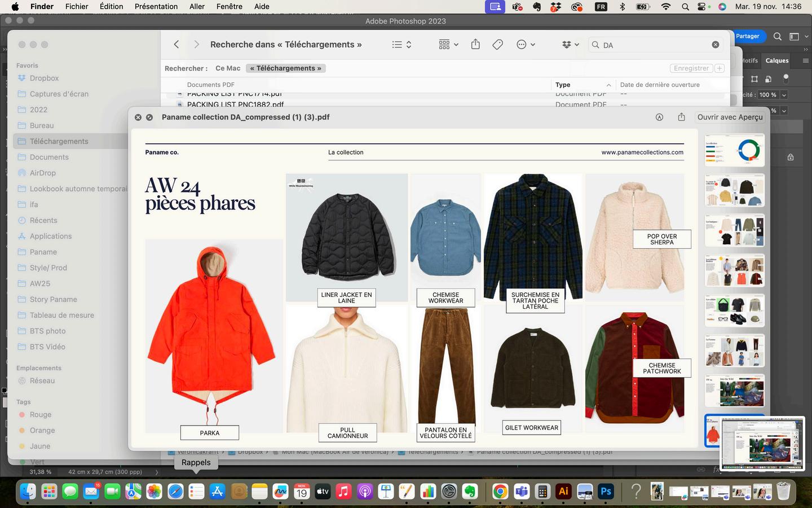Select Bureau in Finder sidebar
The width and height of the screenshot is (812, 508).
click(42, 126)
